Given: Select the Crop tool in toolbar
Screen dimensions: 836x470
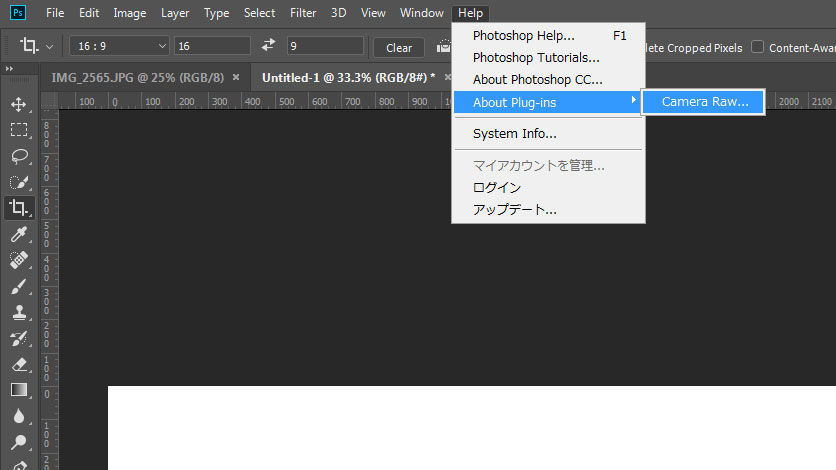Looking at the screenshot, I should pyautogui.click(x=19, y=208).
